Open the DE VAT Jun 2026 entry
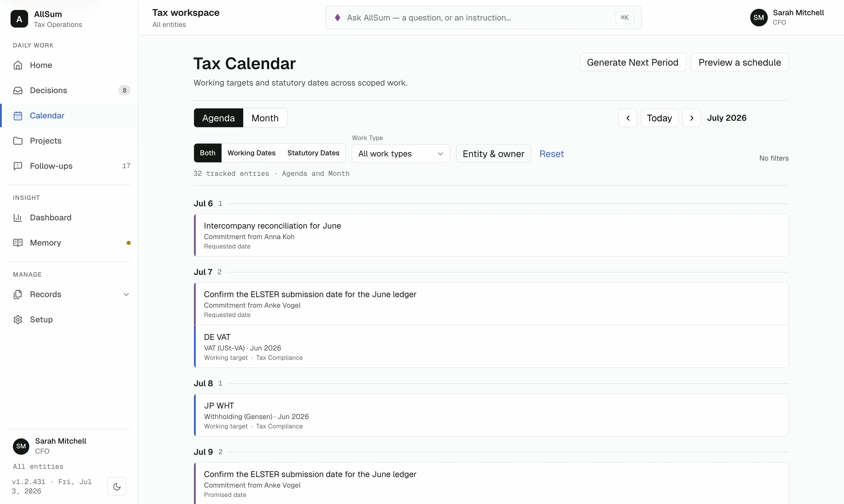The height and width of the screenshot is (504, 844). 491,346
